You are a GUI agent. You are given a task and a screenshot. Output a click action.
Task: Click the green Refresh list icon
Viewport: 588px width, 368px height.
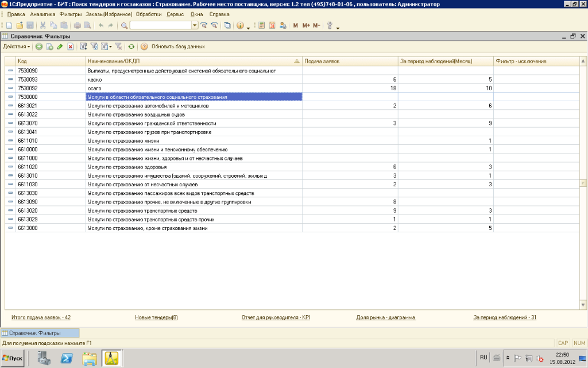coord(131,47)
